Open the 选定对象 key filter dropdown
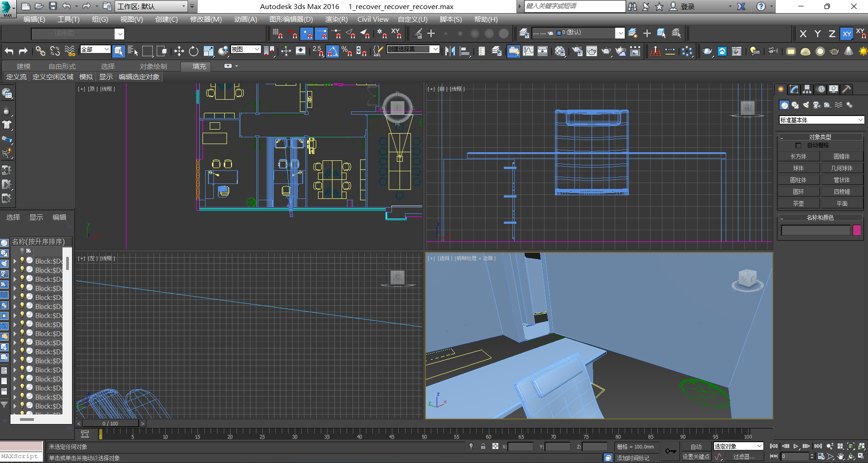Viewport: 868px width, 463px height. pos(738,446)
